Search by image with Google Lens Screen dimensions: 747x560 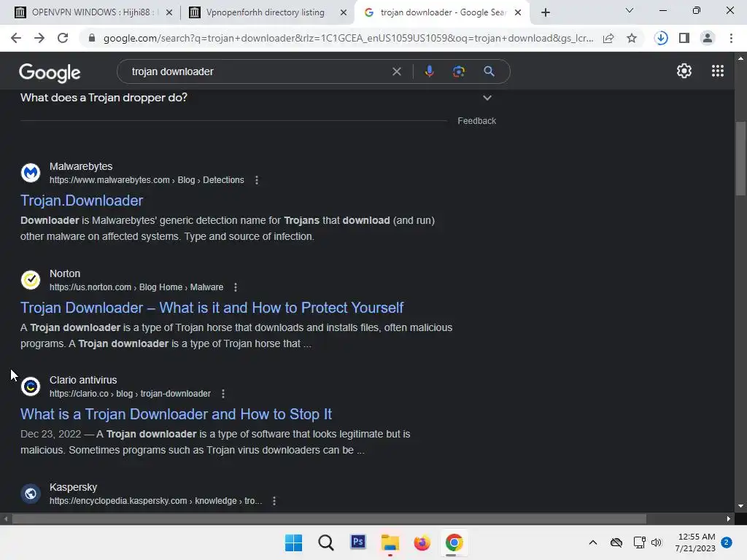(459, 71)
